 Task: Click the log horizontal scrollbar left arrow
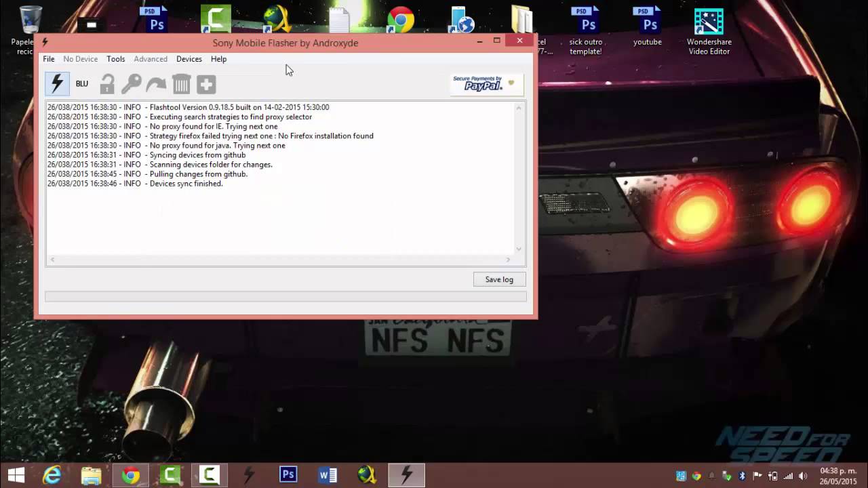point(52,260)
